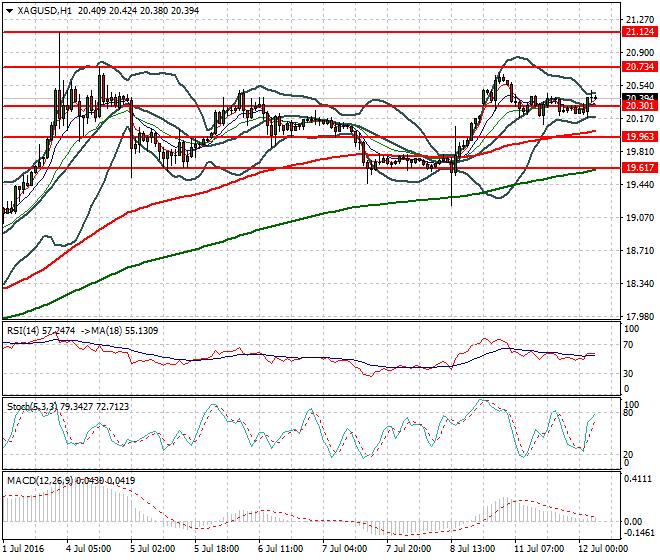Select the ->MA(18) 55.1309 RSI average label
The width and height of the screenshot is (660, 560).
click(x=119, y=331)
